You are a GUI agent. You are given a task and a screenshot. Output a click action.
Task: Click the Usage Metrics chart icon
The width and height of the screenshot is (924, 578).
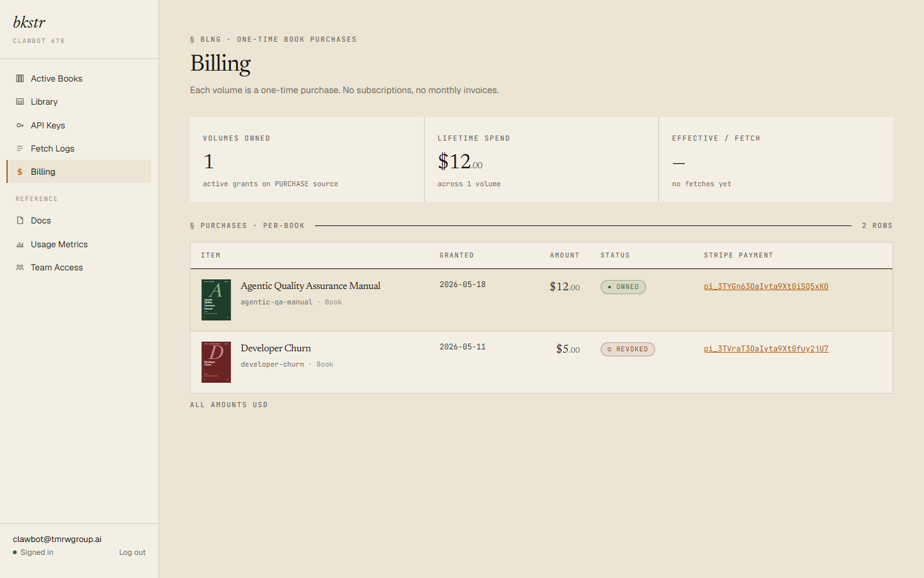pyautogui.click(x=20, y=244)
